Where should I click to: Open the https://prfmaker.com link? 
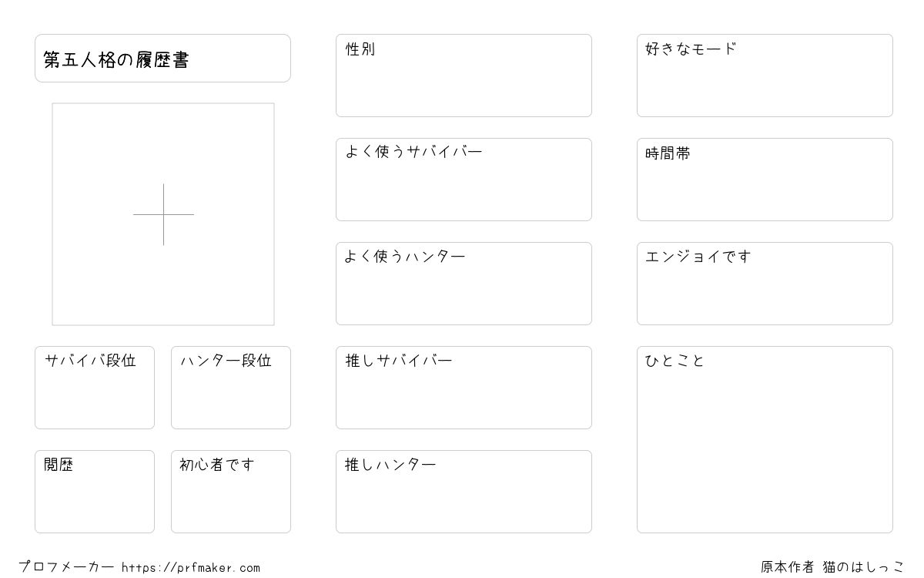click(191, 568)
